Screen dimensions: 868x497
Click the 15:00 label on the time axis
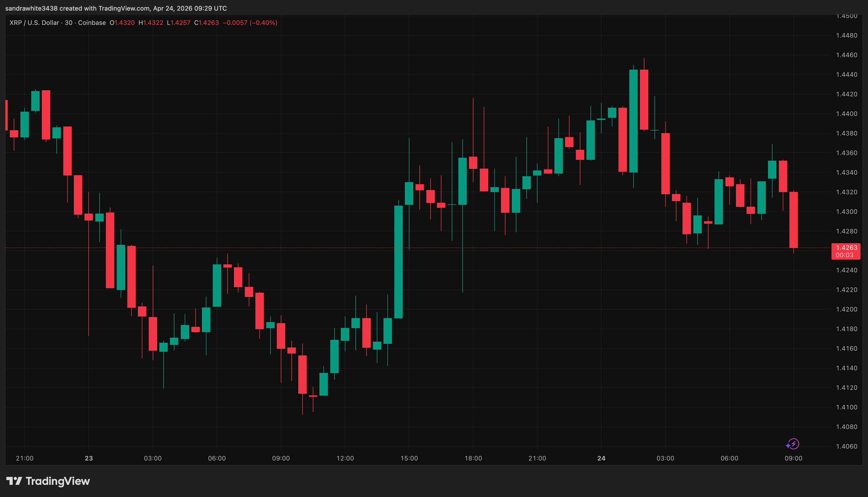(x=409, y=458)
